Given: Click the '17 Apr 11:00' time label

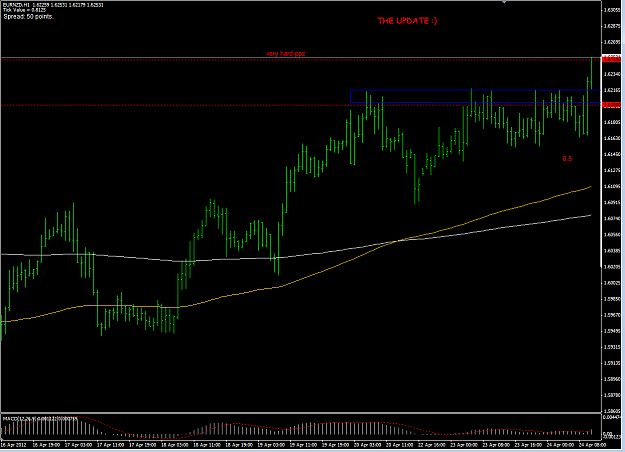Looking at the screenshot, I should (110, 445).
